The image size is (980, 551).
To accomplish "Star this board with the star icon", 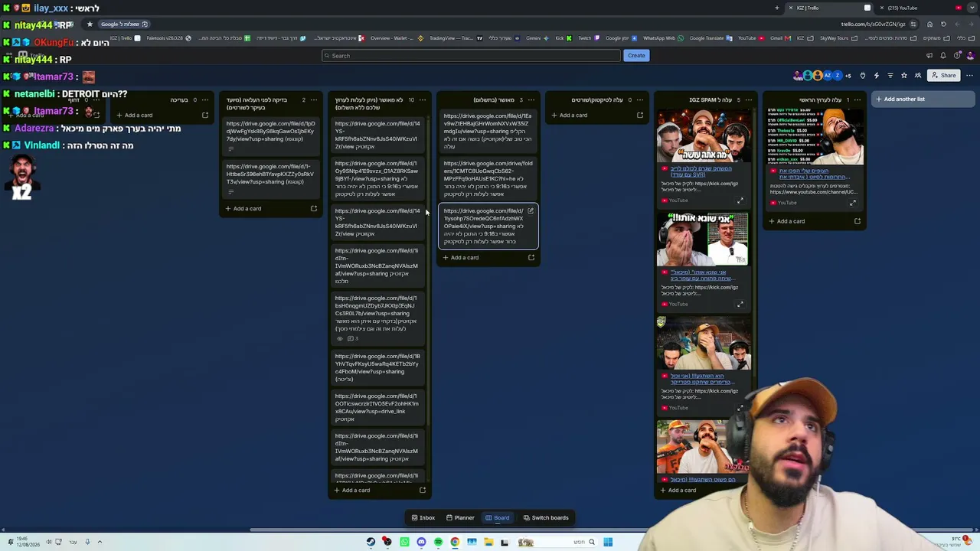I will point(904,76).
